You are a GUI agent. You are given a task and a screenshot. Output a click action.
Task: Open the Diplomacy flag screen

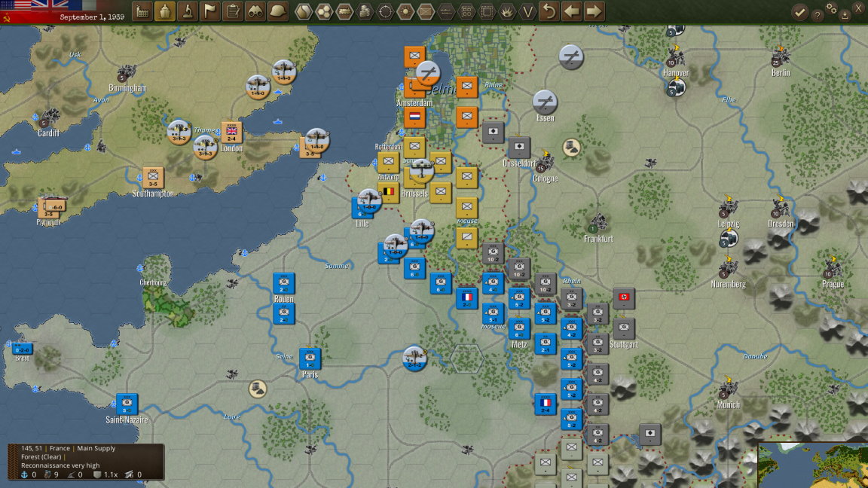(210, 11)
